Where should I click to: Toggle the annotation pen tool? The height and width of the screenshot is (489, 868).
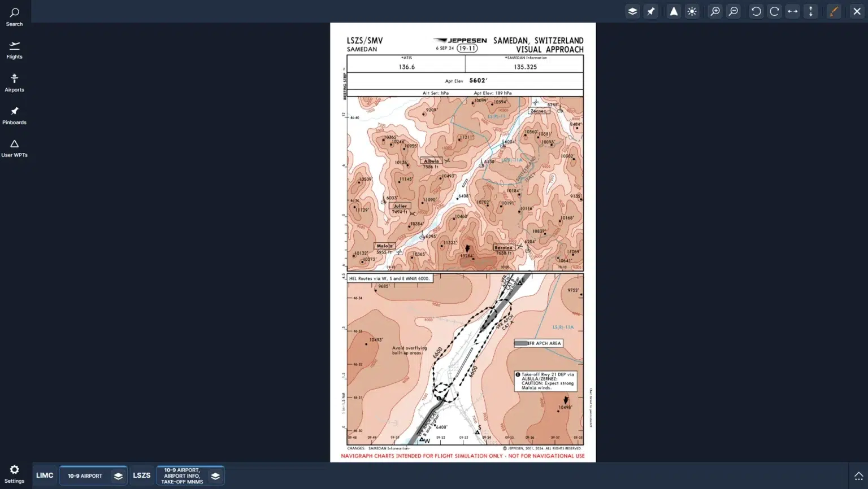[834, 11]
